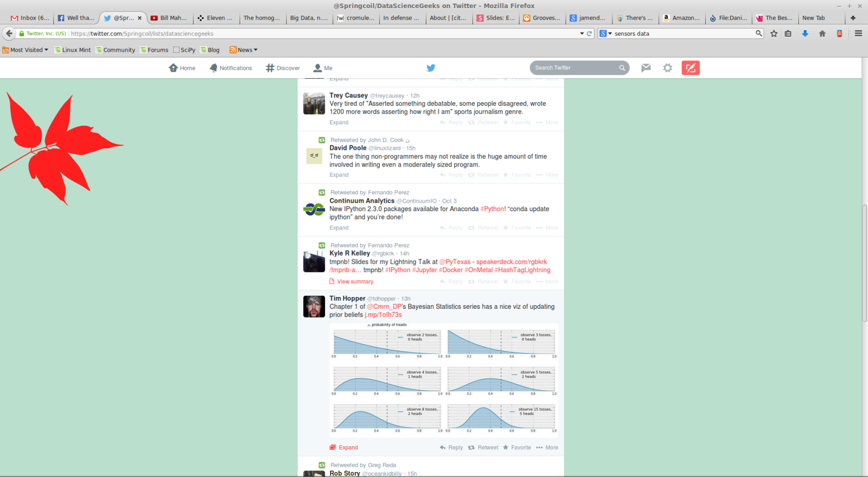Open the j.mp/1oIh73s link
This screenshot has height=477, width=868.
[x=383, y=315]
